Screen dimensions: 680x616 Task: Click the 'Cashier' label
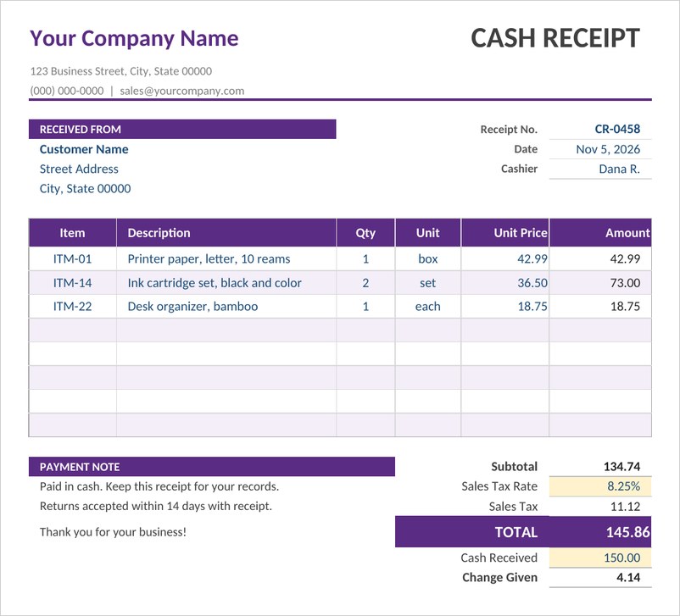coord(519,169)
